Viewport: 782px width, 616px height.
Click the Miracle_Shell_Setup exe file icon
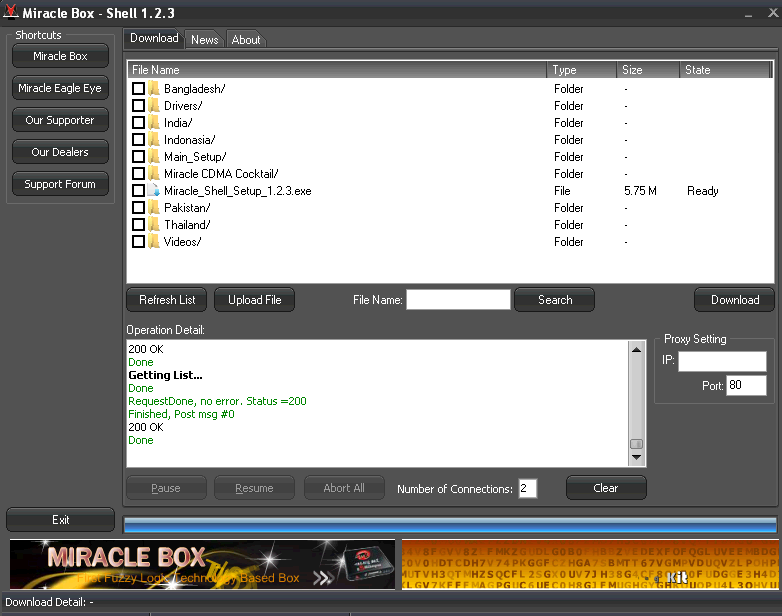(154, 190)
